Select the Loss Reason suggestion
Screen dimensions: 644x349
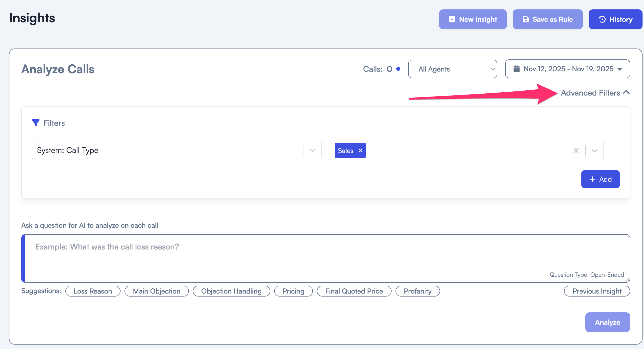(93, 291)
